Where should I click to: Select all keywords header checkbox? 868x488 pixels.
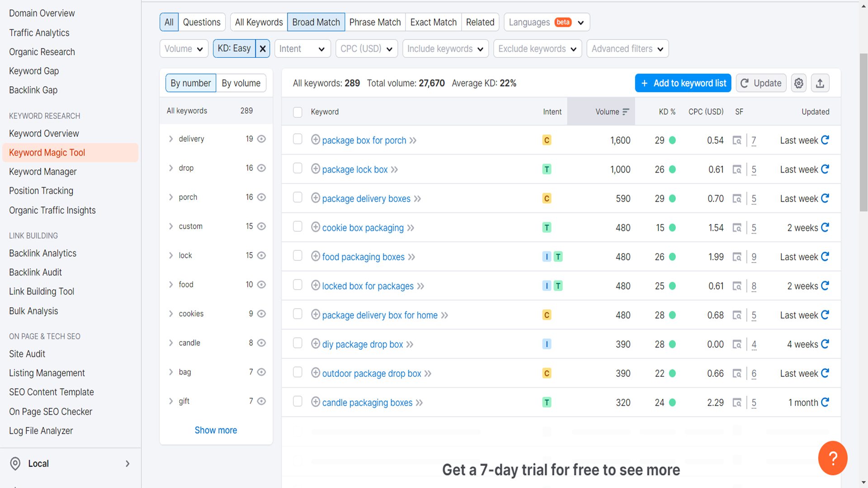tap(297, 112)
